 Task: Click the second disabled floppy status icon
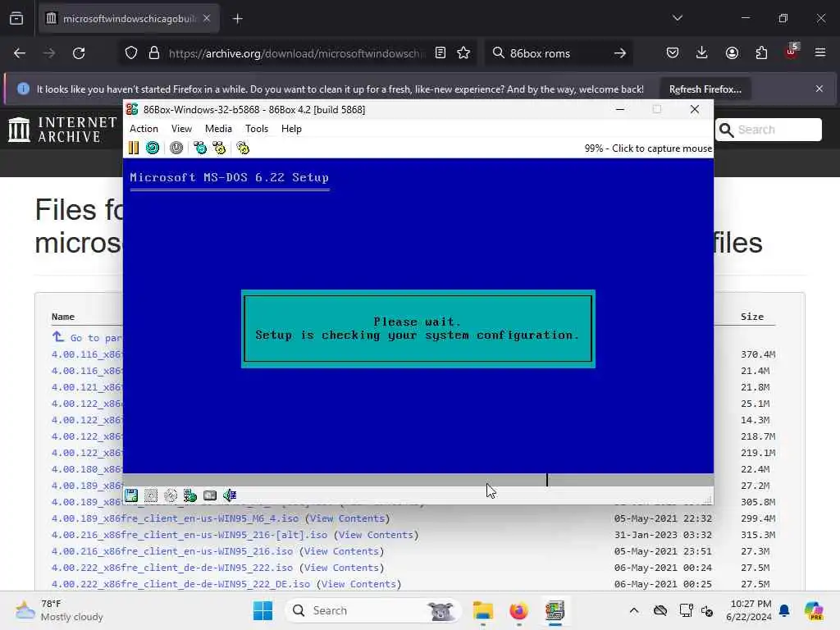click(x=151, y=495)
